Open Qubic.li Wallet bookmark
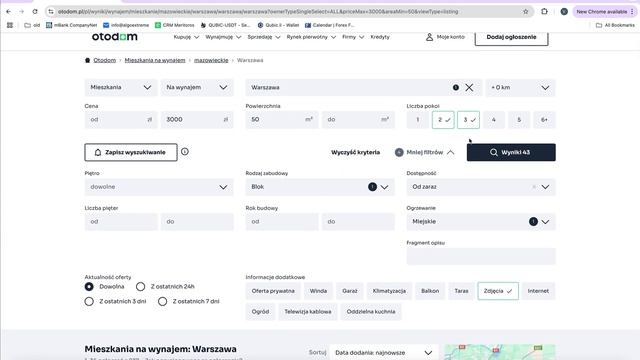640x360 pixels. [x=278, y=25]
